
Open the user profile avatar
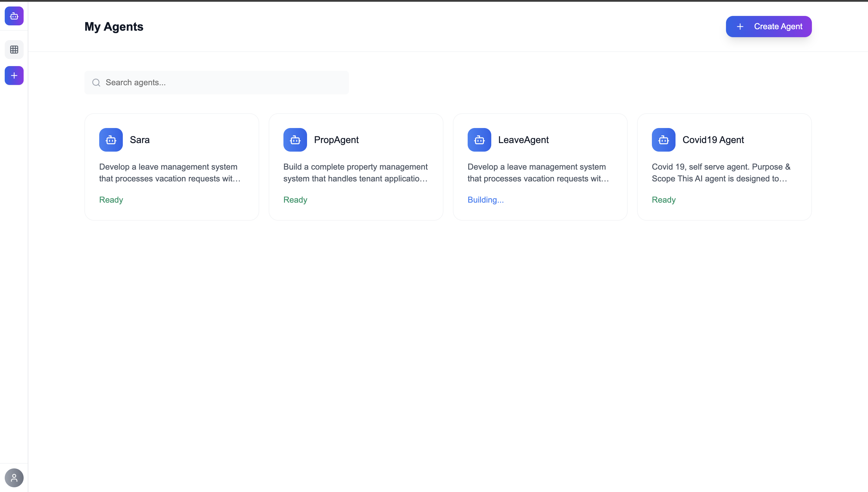[x=14, y=478]
